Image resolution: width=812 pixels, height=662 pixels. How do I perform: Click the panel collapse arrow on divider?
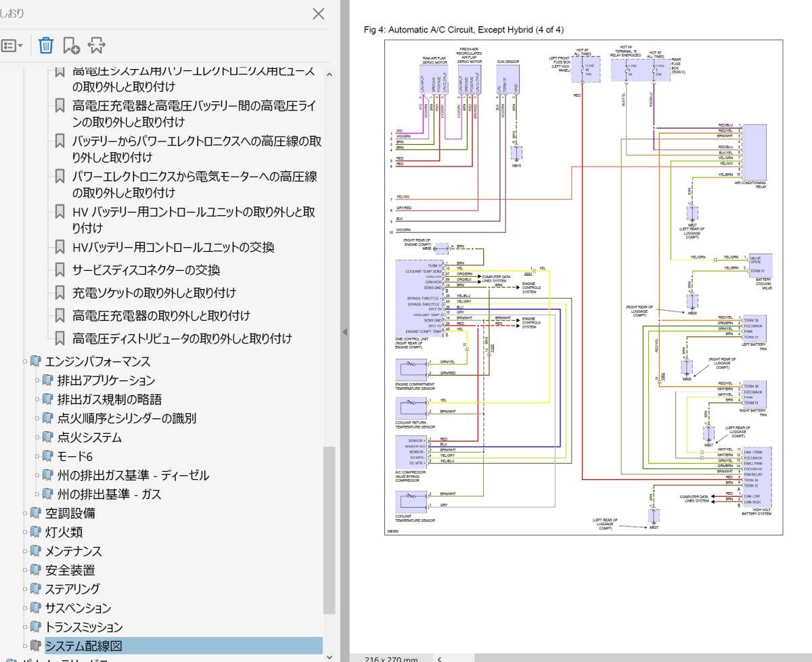(344, 332)
